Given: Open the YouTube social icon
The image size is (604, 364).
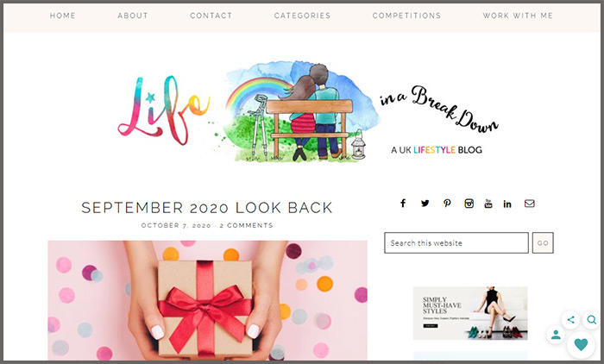Looking at the screenshot, I should tap(488, 204).
